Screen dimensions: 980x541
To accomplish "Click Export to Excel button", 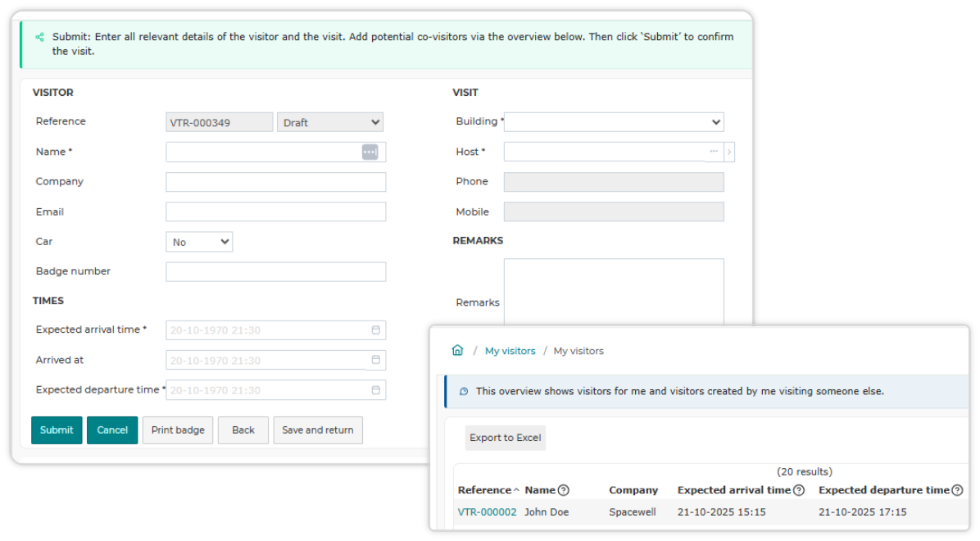I will click(505, 438).
